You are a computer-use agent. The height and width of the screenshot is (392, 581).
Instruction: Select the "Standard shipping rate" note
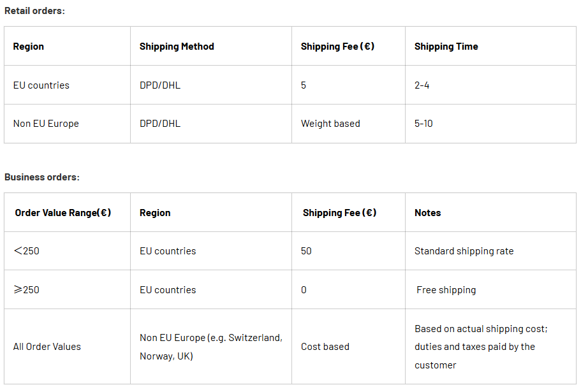(x=464, y=251)
